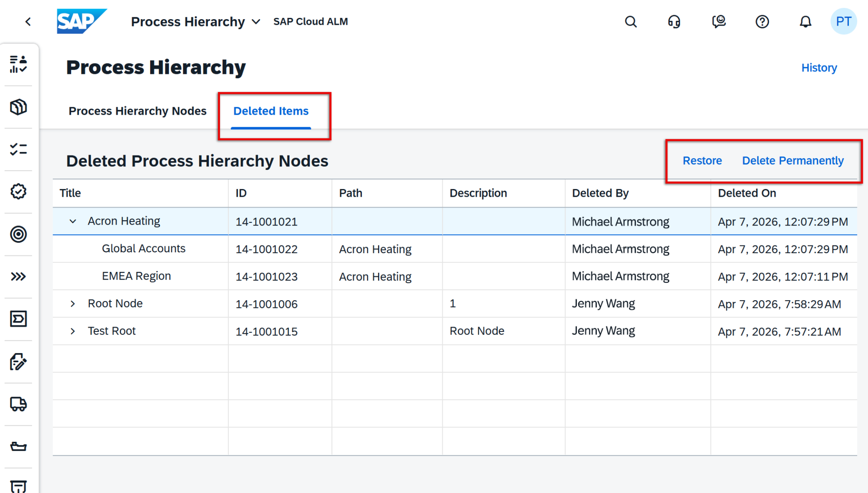Image resolution: width=868 pixels, height=493 pixels.
Task: Click the search magnifier icon
Action: coord(631,22)
